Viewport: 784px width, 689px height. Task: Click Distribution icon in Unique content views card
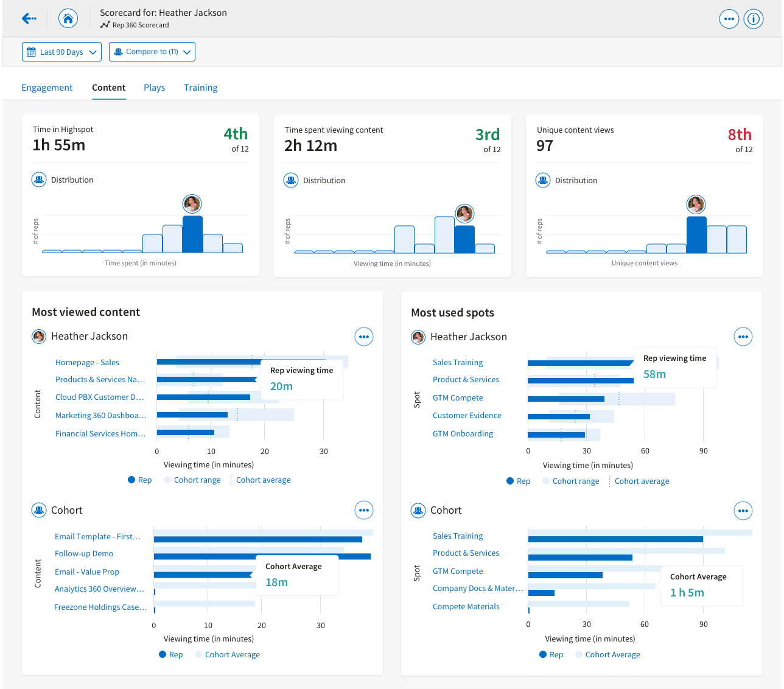(543, 181)
